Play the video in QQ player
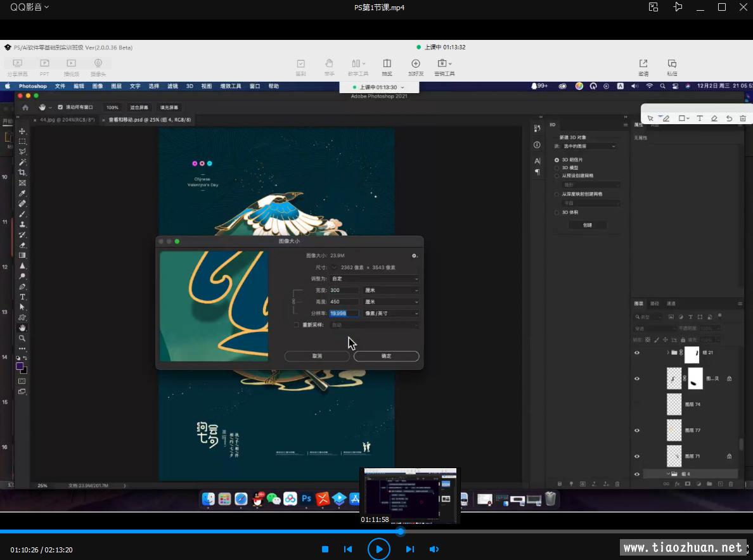The image size is (753, 560). (x=378, y=549)
